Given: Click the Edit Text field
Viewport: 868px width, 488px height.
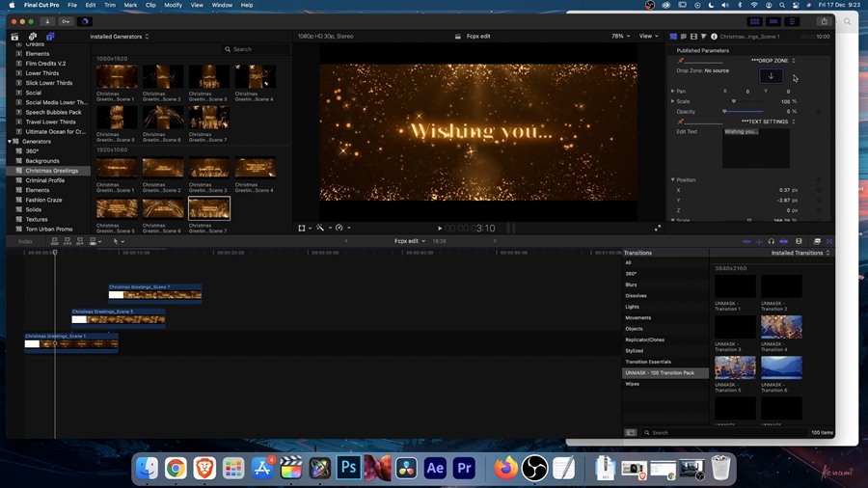Looking at the screenshot, I should click(755, 148).
